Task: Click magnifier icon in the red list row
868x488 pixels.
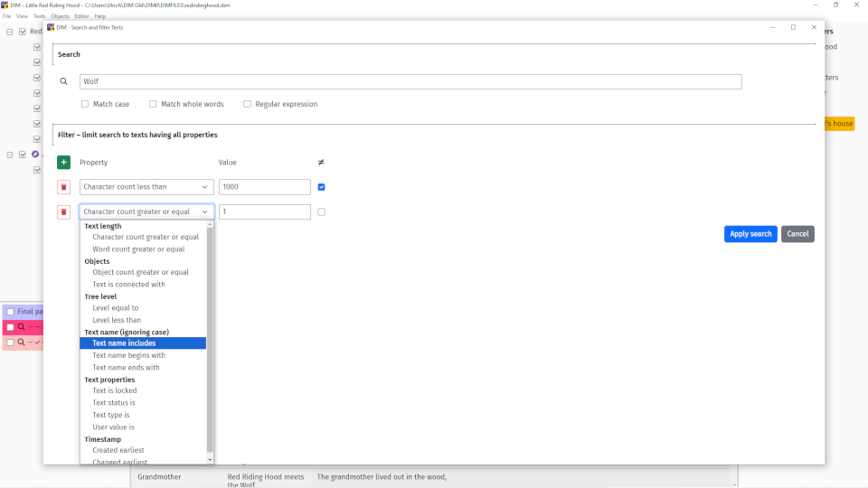Action: click(21, 327)
